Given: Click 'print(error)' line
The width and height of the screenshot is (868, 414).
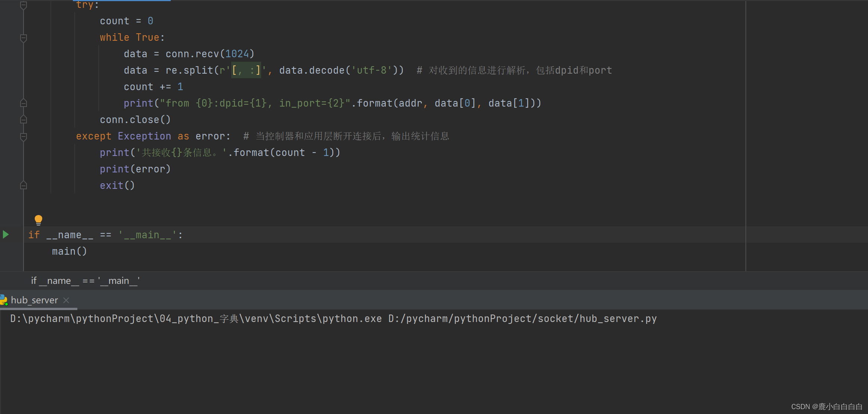Looking at the screenshot, I should 135,169.
